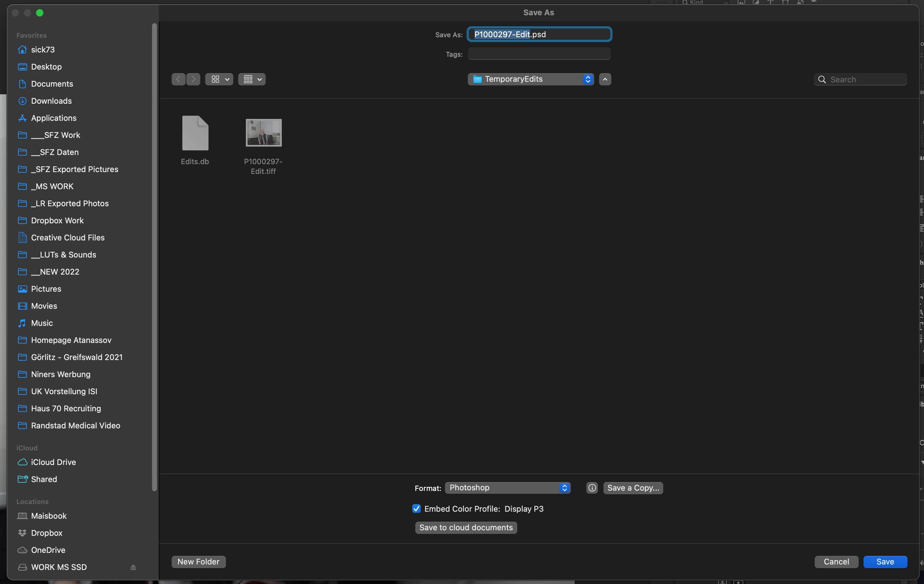Open the icon view mode dropdown
This screenshot has width=924, height=584.
coord(219,79)
